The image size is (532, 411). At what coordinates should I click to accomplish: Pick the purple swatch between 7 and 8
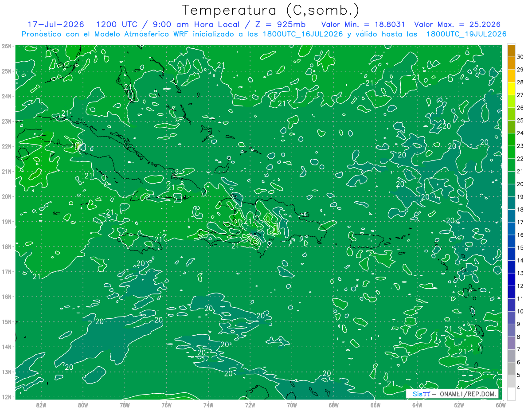(x=511, y=343)
